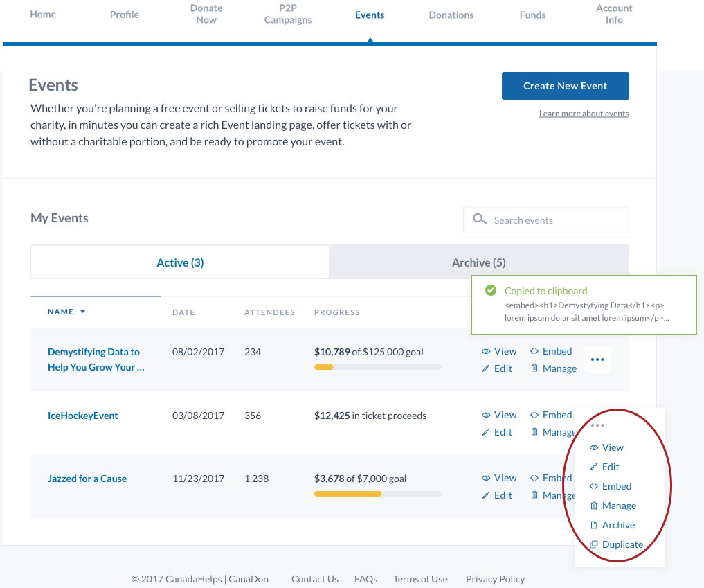Collapse the open three-dots popup menu

(x=597, y=425)
